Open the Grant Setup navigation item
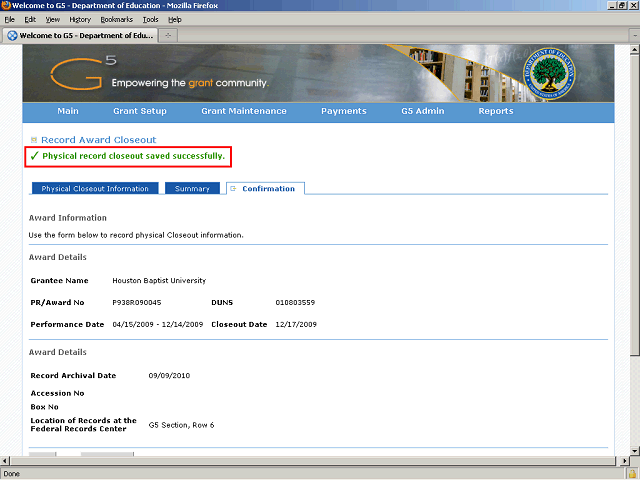The height and width of the screenshot is (480, 640). click(x=140, y=111)
